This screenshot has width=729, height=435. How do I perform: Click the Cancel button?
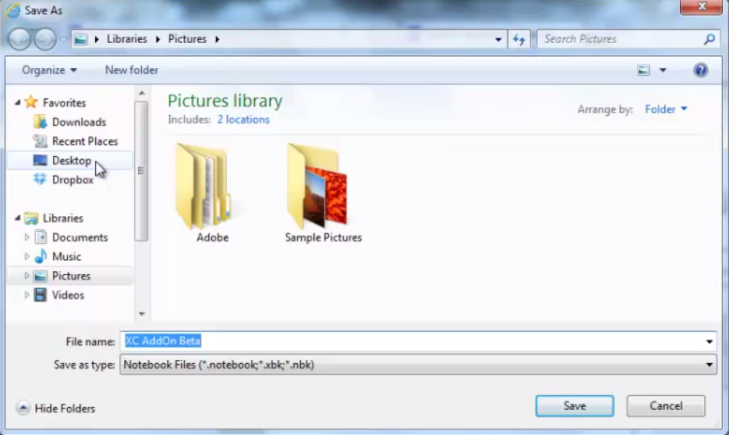coord(665,406)
